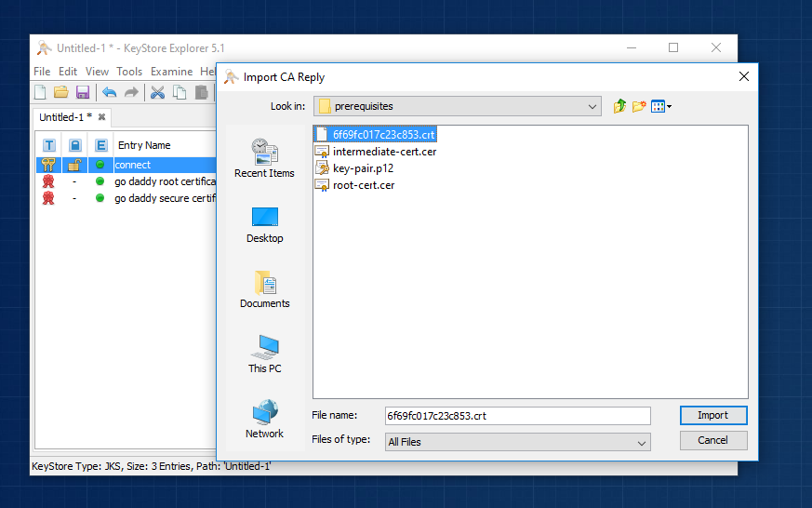Select intermediate-cert.cer file
Image resolution: width=812 pixels, height=508 pixels.
(384, 152)
